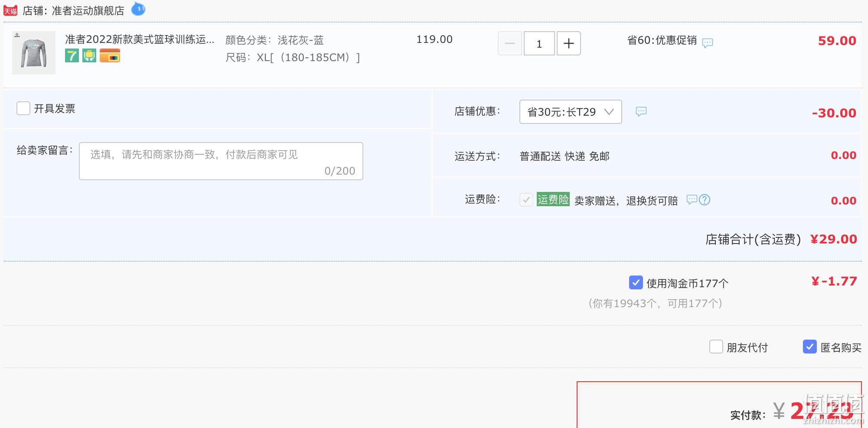Click the question mark help icon for 运费险

coord(705,200)
